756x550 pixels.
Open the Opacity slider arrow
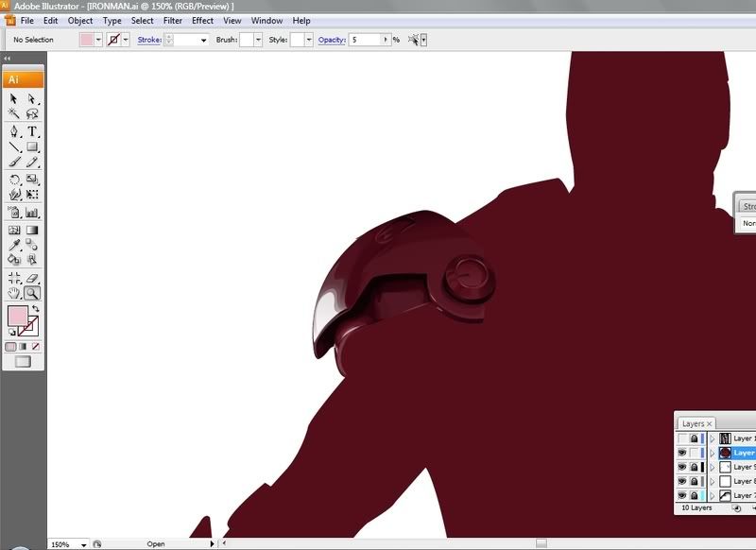tap(386, 40)
